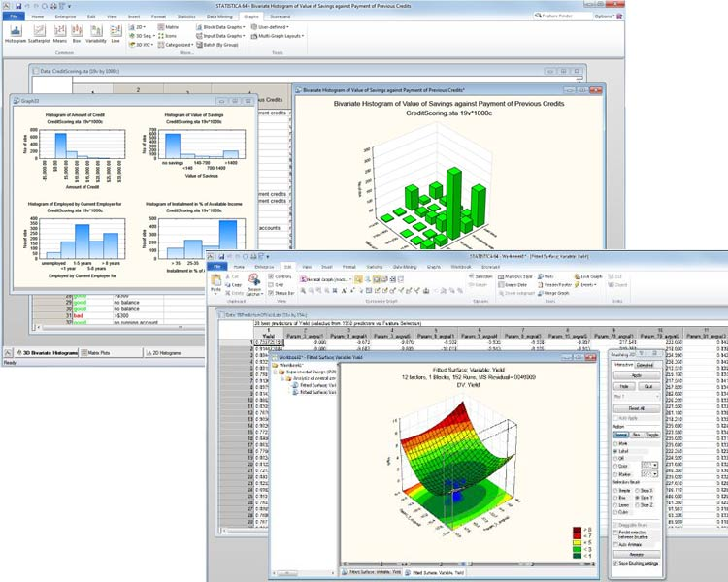Open the User-defined graphs dropdown
The image size is (728, 582).
point(270,27)
